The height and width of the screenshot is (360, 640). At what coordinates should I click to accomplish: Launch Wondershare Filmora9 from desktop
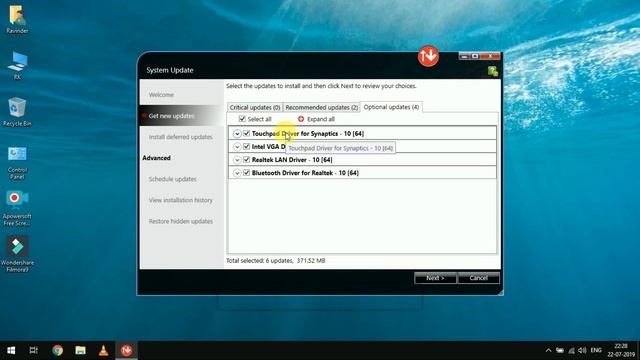[17, 254]
